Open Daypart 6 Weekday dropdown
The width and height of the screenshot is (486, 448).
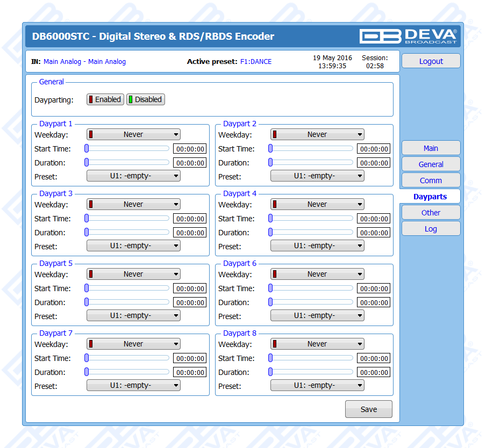pos(317,274)
